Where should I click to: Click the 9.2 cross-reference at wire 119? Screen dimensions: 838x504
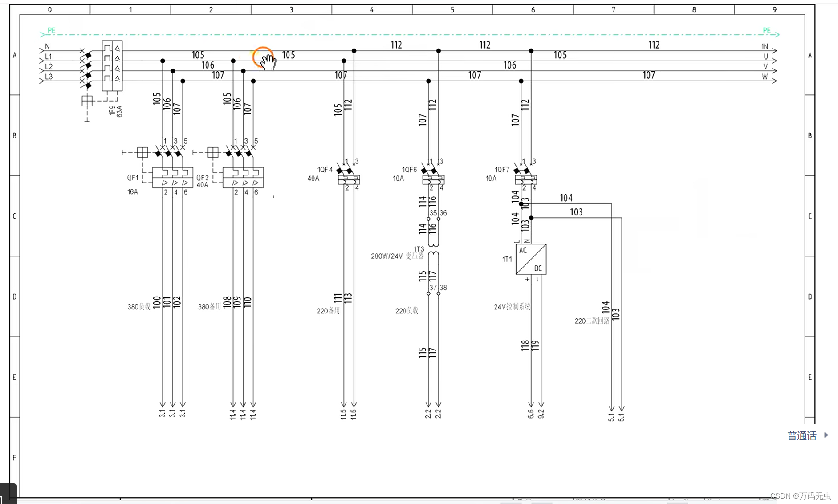pos(541,414)
